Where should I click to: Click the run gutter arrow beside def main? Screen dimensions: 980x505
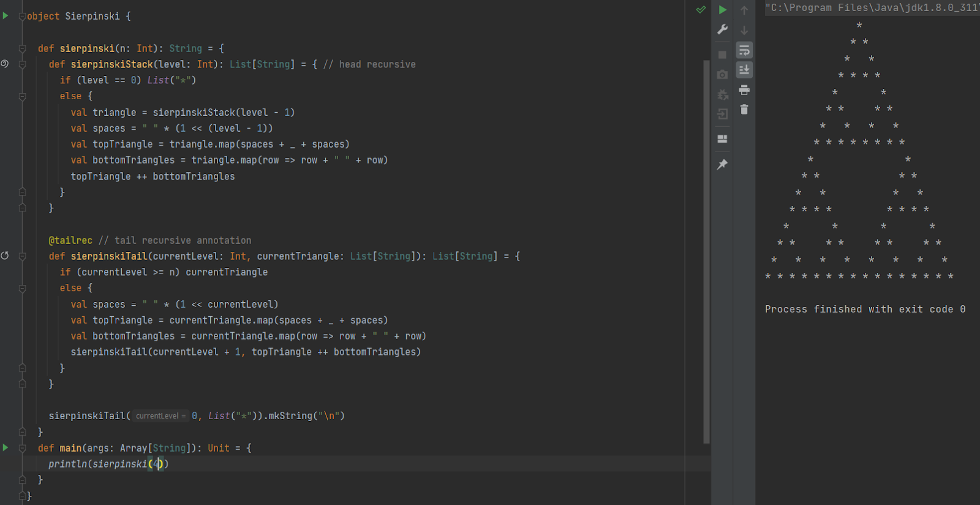click(6, 447)
